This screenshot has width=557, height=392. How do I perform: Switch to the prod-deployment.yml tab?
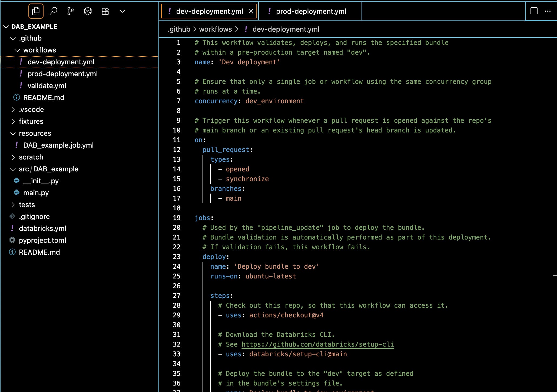[x=311, y=11]
